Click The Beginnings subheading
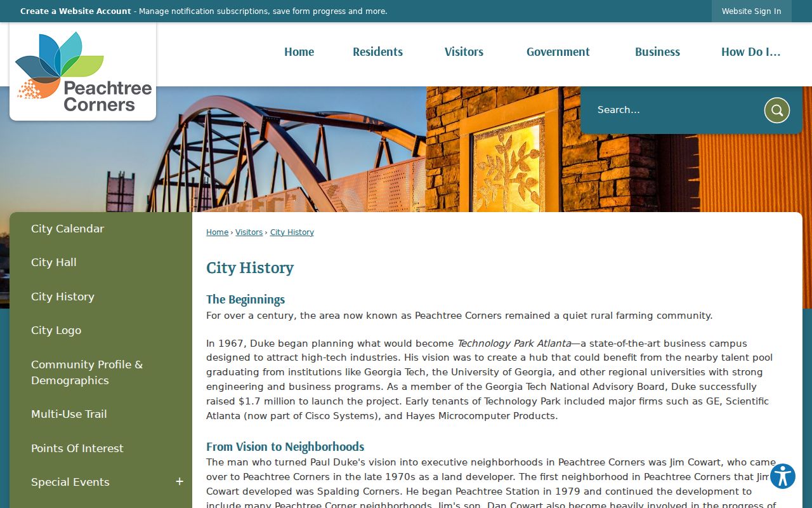Viewport: 812px width, 508px height. point(246,300)
